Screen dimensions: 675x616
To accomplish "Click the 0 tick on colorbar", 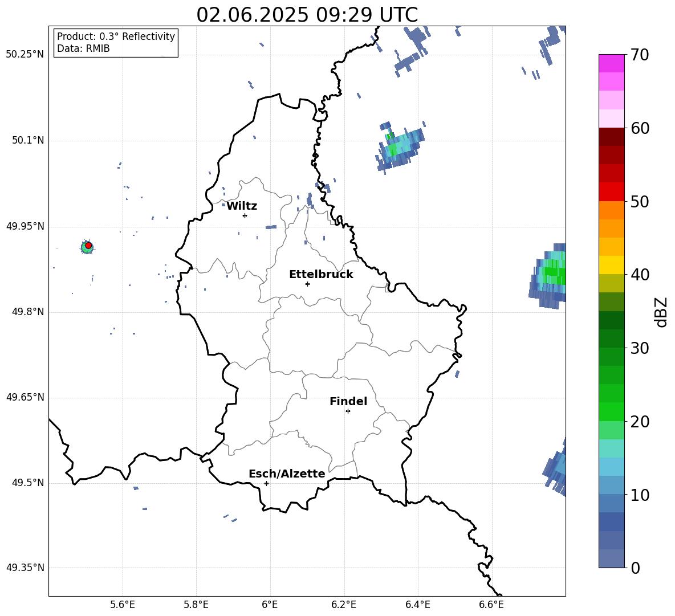I will click(x=635, y=568).
